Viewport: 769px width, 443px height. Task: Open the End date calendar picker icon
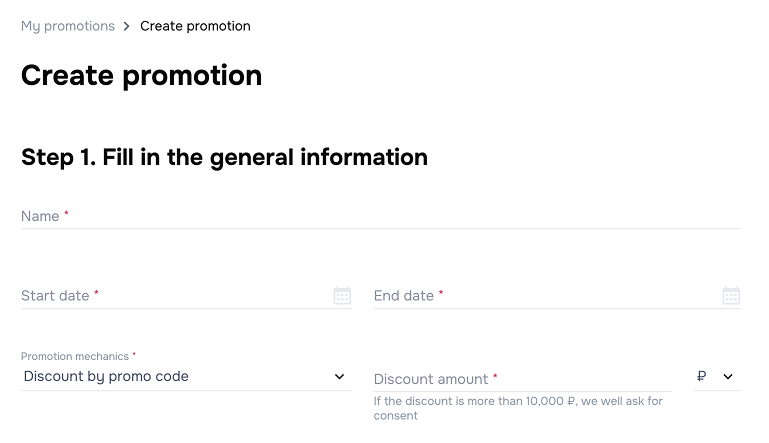[x=731, y=296]
